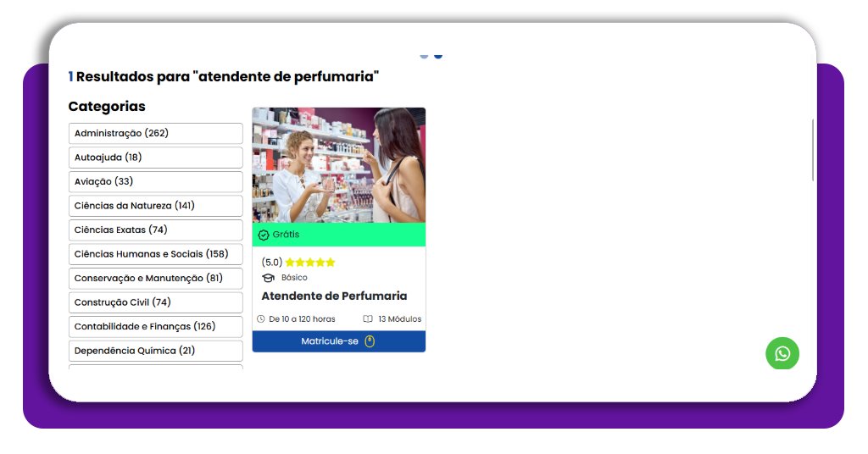Choose Contabilidade e Finanças (126) category

(x=156, y=326)
